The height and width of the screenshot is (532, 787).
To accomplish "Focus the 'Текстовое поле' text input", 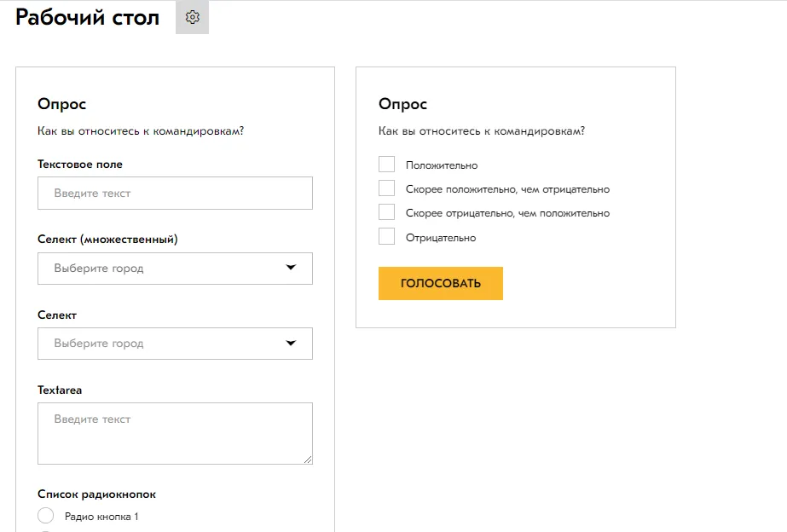I will [175, 194].
